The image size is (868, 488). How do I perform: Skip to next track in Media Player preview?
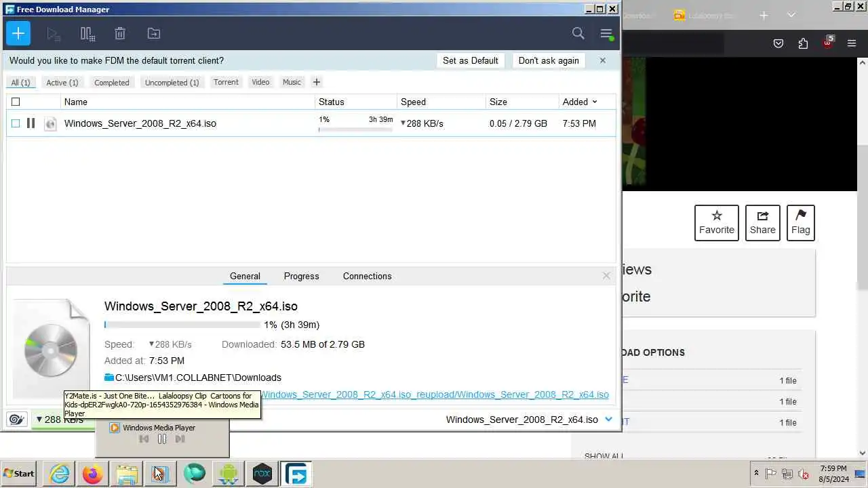[x=180, y=439]
